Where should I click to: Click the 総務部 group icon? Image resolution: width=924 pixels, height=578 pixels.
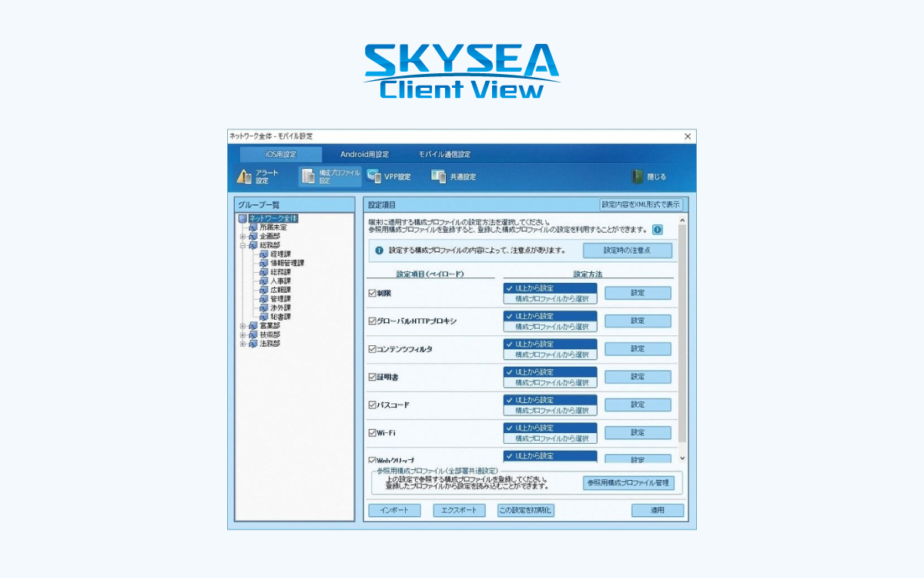pos(253,245)
